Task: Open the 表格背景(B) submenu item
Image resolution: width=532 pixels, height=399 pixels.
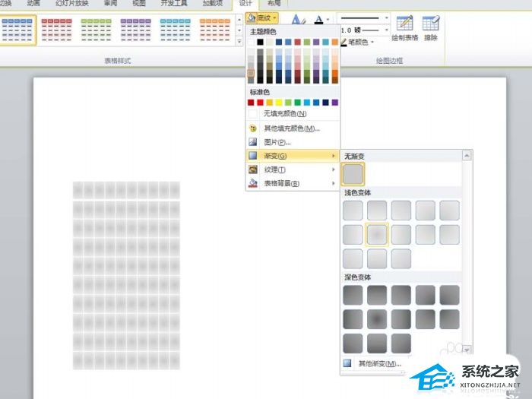Action: pyautogui.click(x=293, y=183)
